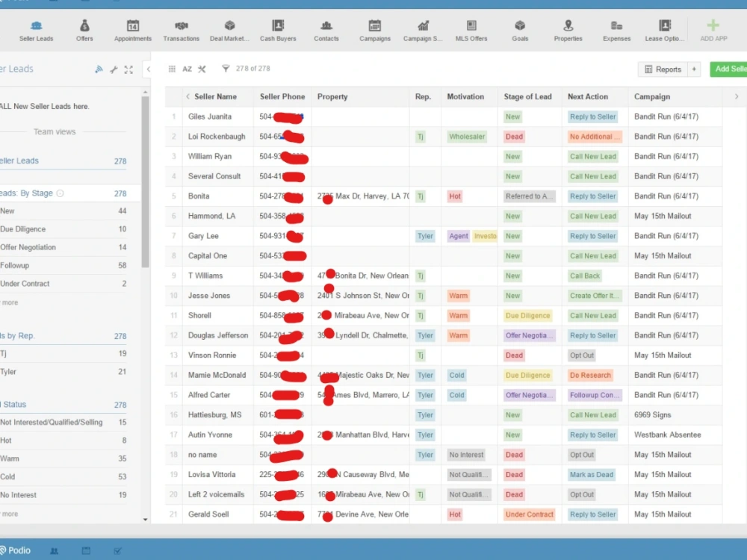Click the activity feed icon beside Seller Leads title
747x560 pixels.
[x=99, y=69]
